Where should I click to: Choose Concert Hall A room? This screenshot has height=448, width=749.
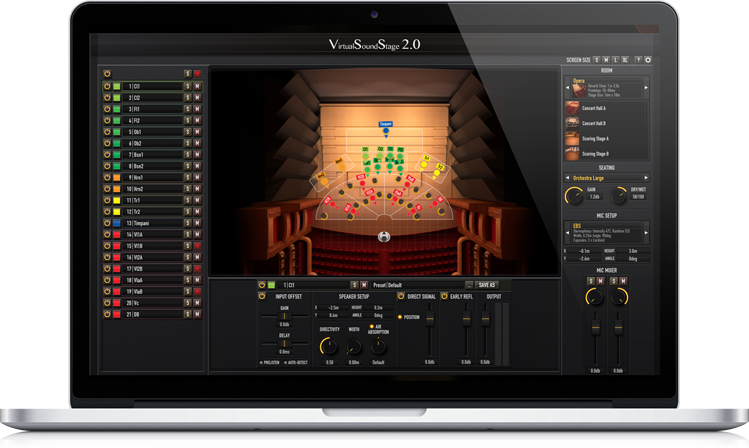(x=607, y=108)
